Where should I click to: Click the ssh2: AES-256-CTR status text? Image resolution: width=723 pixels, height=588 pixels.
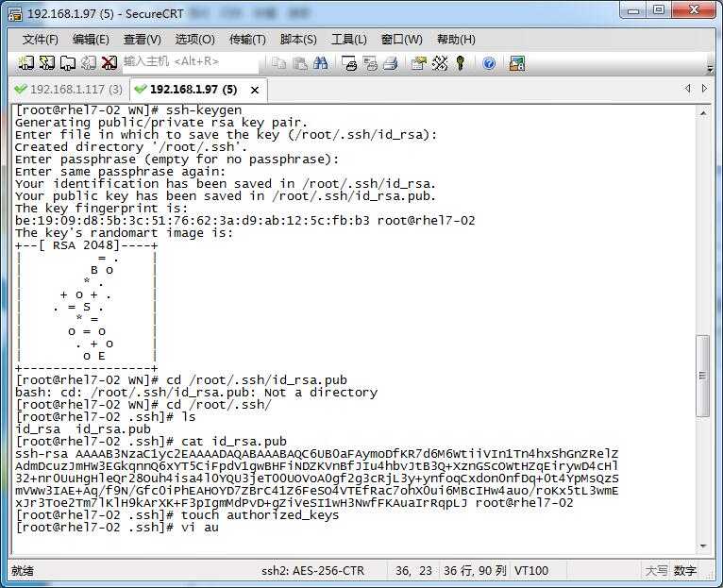312,571
